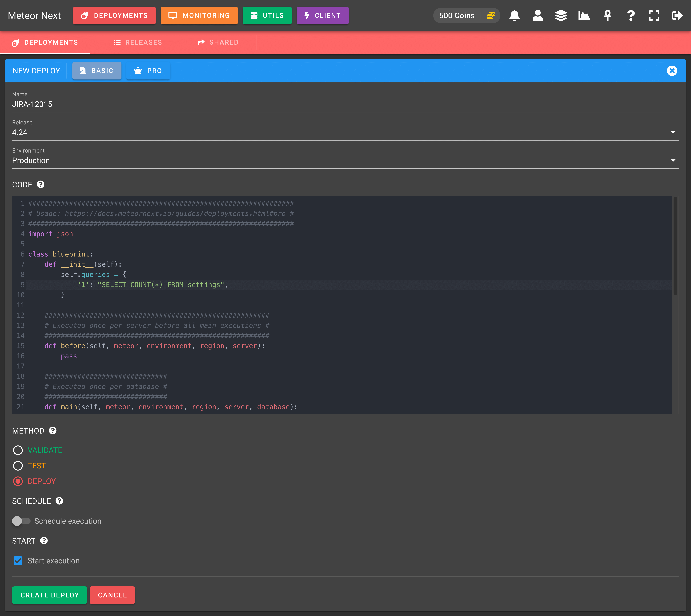Choose the Basic deploy mode
Image resolution: width=691 pixels, height=616 pixels.
click(97, 71)
